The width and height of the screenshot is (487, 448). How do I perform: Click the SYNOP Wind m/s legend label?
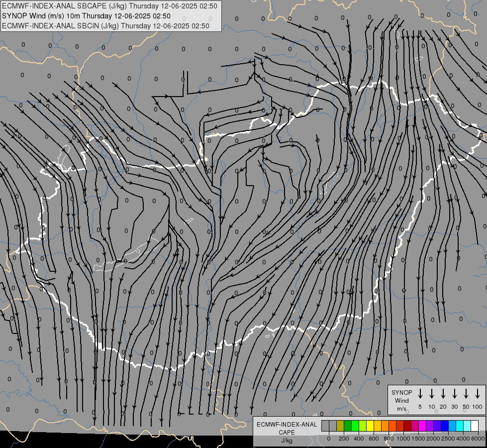401,400
